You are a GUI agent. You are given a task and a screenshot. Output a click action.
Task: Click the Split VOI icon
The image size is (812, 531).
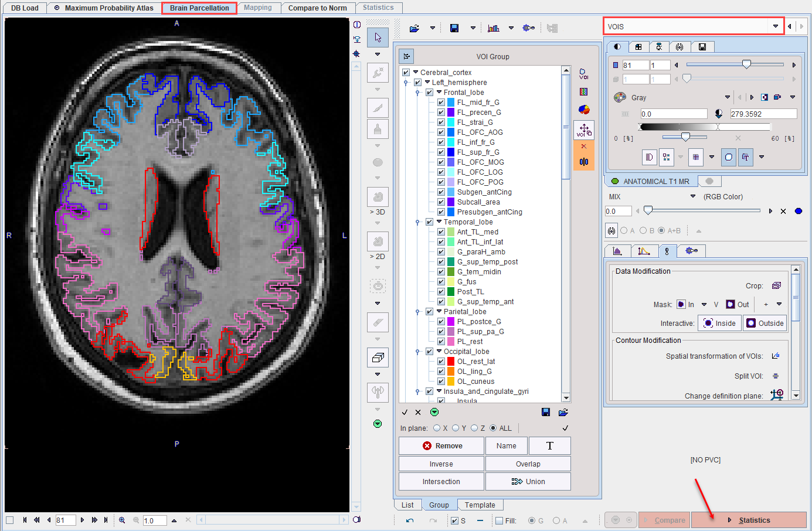(x=776, y=376)
